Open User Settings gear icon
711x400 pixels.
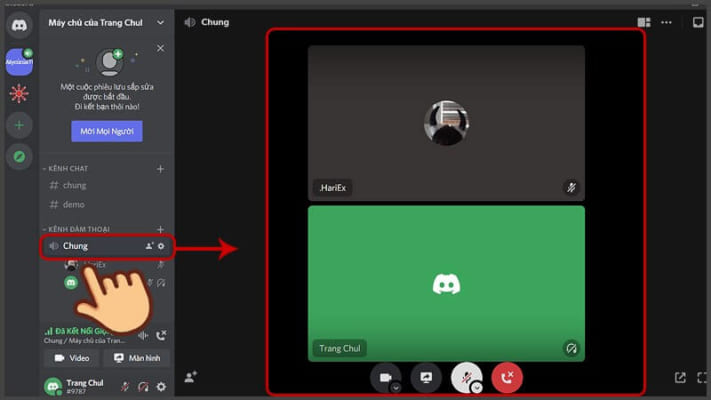(x=161, y=386)
